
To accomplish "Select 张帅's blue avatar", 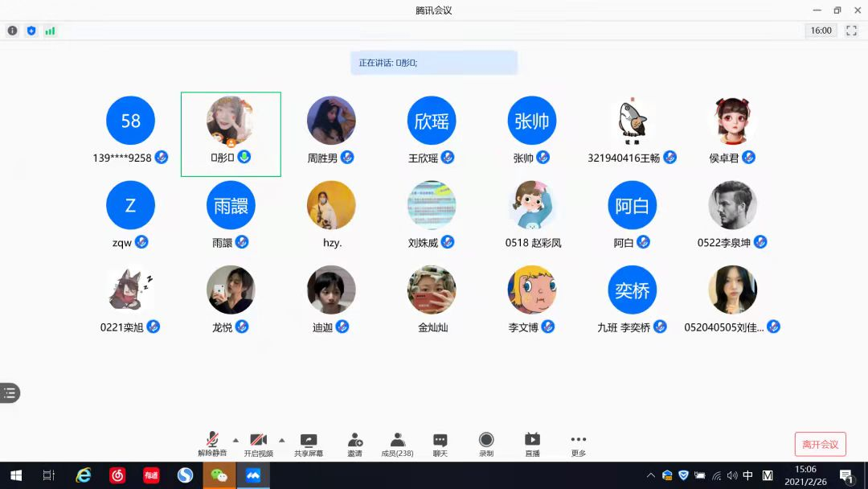I will point(532,121).
